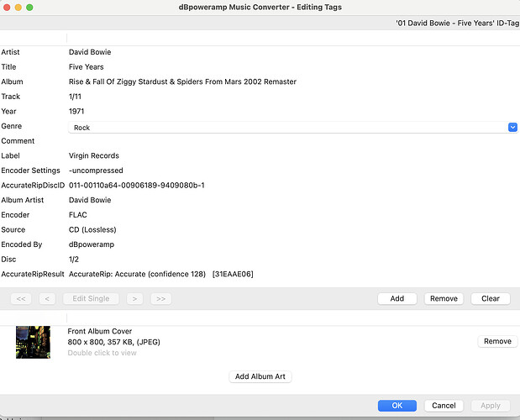Edit the Disc value 1/2
Screen dimensions: 520x420
74,260
